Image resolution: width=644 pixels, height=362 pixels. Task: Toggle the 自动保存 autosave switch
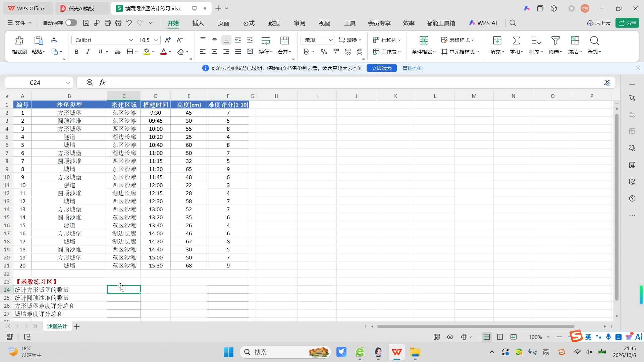coord(71,23)
